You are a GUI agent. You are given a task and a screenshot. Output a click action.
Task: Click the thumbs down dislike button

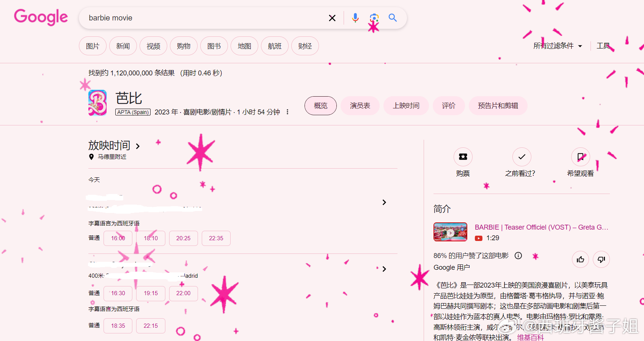601,260
